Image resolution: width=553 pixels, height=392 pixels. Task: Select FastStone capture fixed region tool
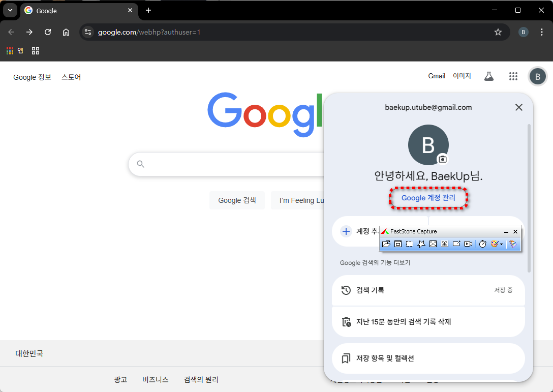coord(456,244)
